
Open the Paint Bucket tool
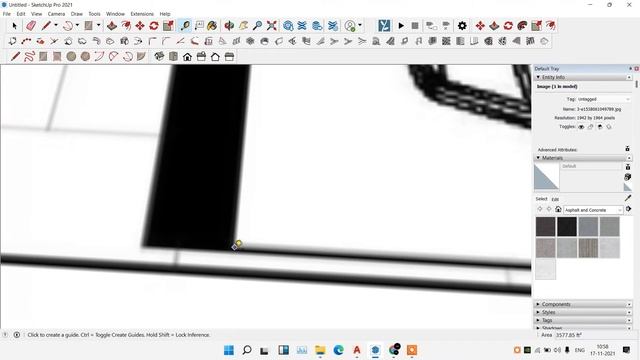point(212,26)
